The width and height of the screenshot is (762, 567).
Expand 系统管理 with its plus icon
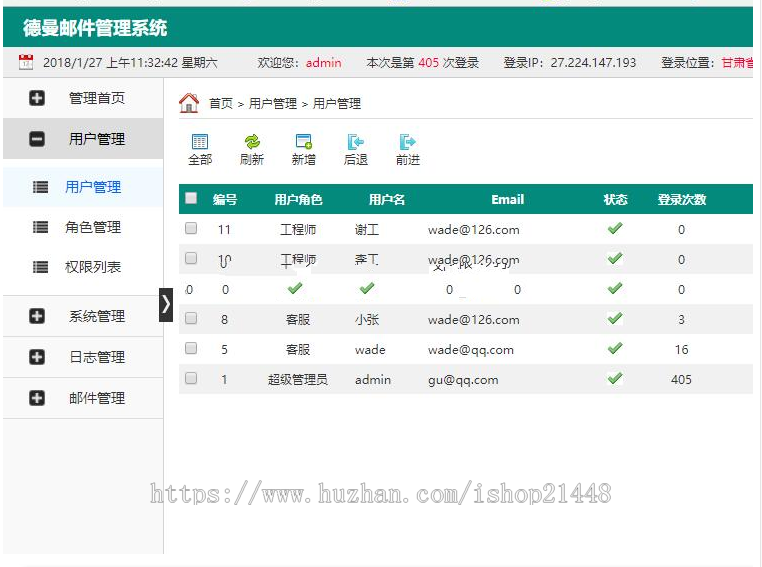coord(37,316)
